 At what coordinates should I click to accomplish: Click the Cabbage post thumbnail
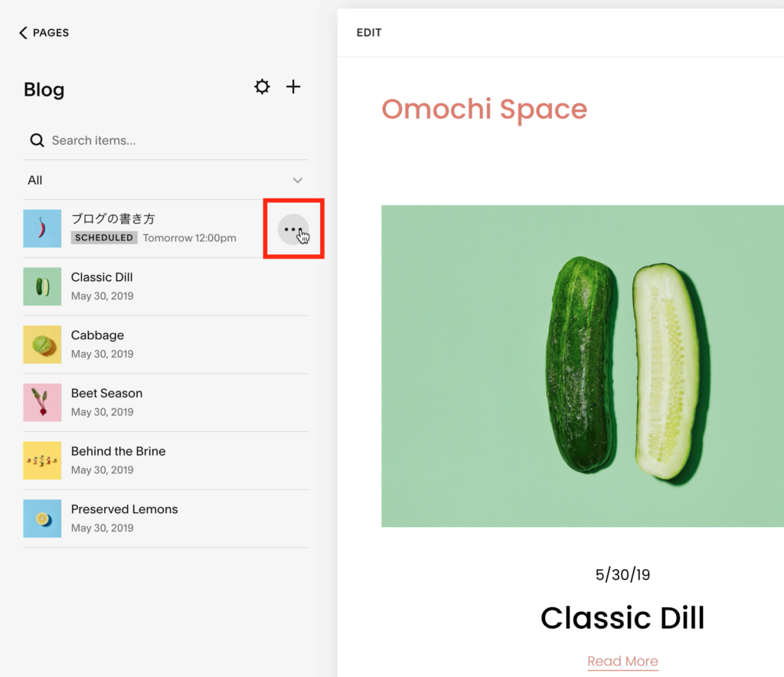[x=43, y=345]
